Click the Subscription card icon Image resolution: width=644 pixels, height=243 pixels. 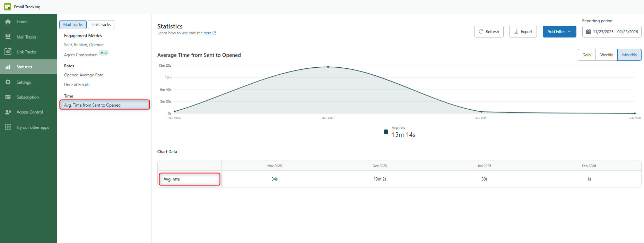(8, 97)
